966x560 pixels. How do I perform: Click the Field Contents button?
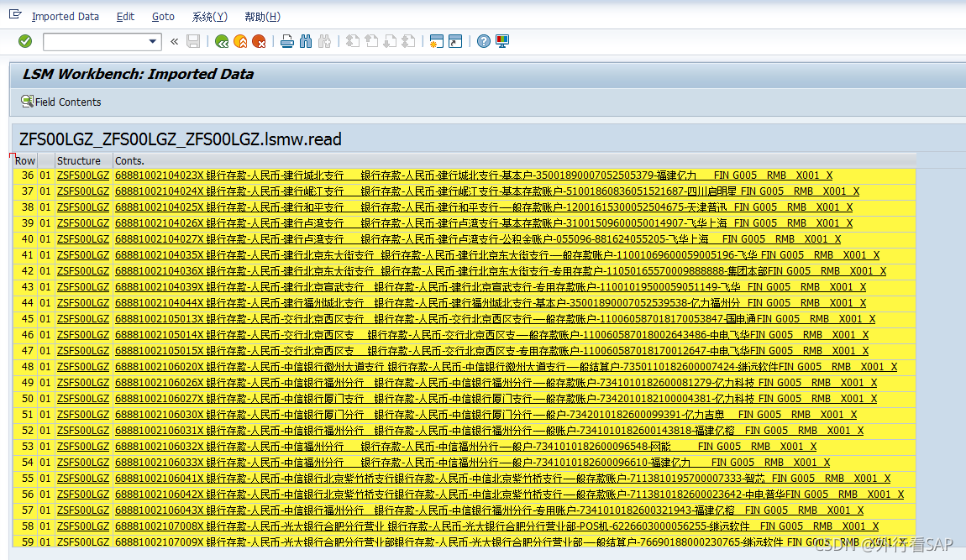[61, 102]
